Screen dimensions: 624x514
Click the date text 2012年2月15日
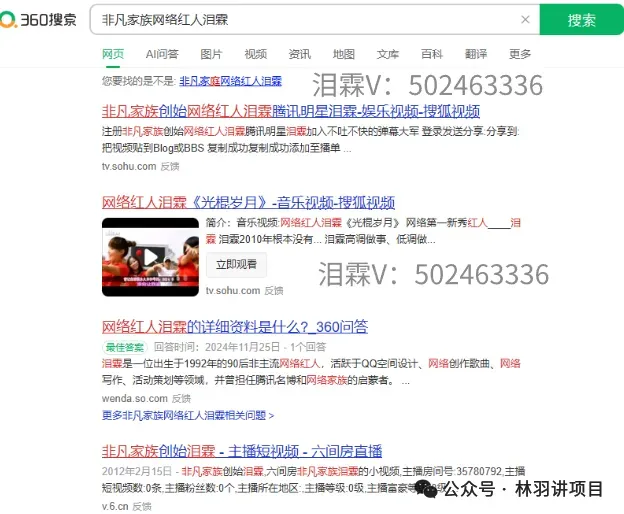click(137, 471)
